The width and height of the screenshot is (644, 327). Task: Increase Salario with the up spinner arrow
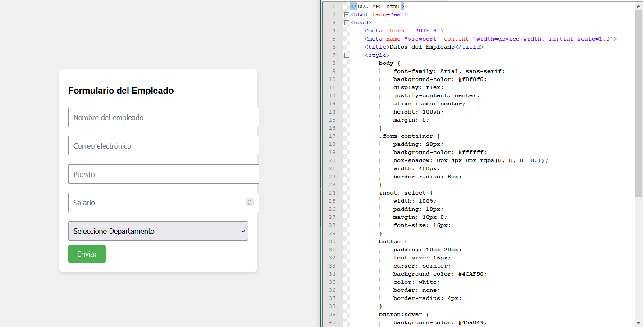(250, 200)
